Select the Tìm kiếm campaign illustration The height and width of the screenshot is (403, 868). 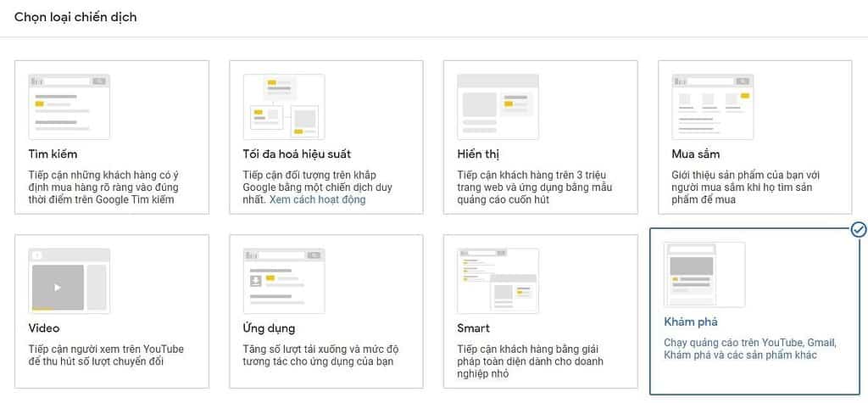pos(70,106)
